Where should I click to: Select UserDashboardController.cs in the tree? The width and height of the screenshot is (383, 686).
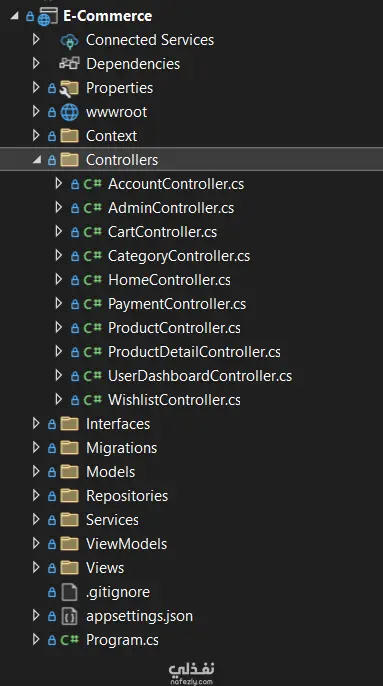point(200,376)
